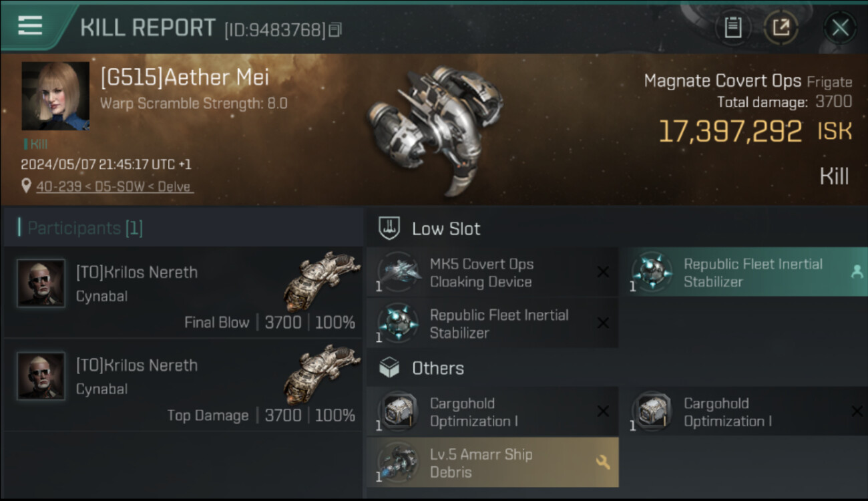The width and height of the screenshot is (868, 501).
Task: Click the Low Slot section header
Action: tap(445, 228)
